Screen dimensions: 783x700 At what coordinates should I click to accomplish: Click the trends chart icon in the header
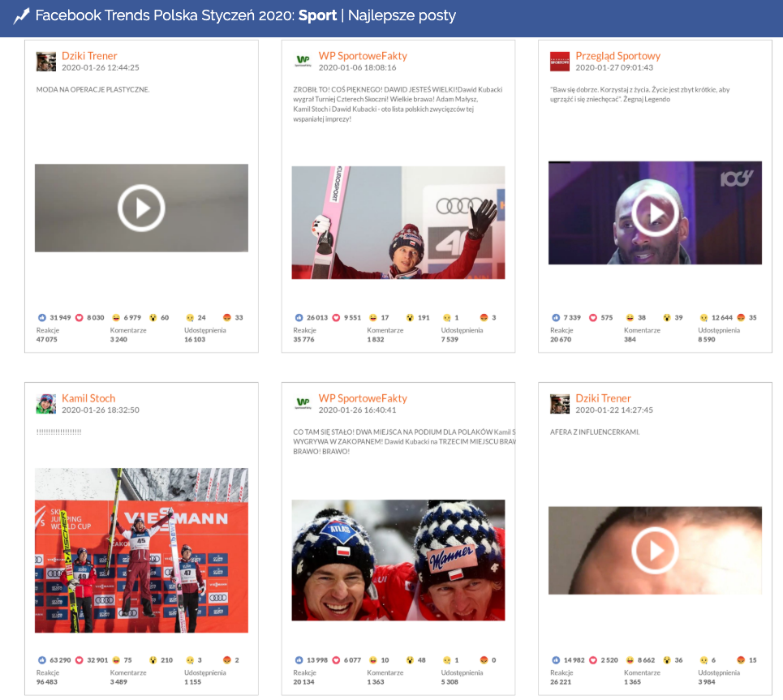pyautogui.click(x=21, y=15)
